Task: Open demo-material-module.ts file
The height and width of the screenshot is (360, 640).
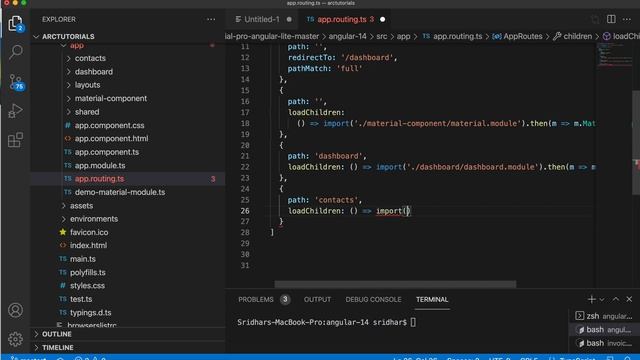Action: [120, 192]
